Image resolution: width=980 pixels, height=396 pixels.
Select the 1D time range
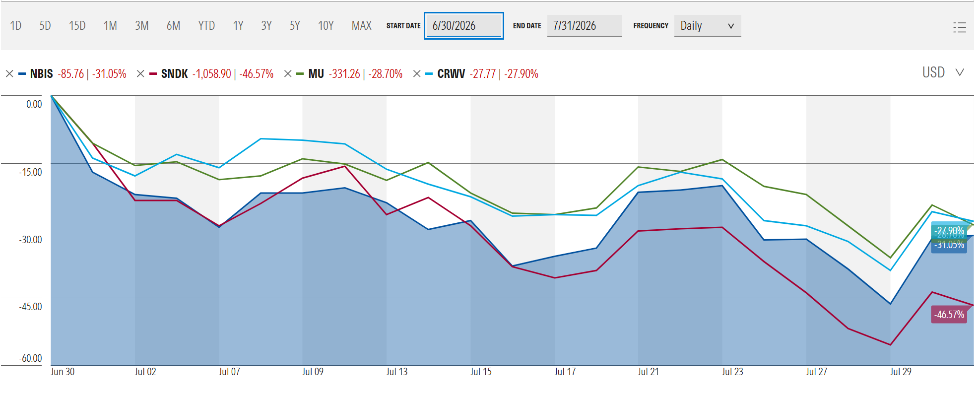click(x=16, y=26)
